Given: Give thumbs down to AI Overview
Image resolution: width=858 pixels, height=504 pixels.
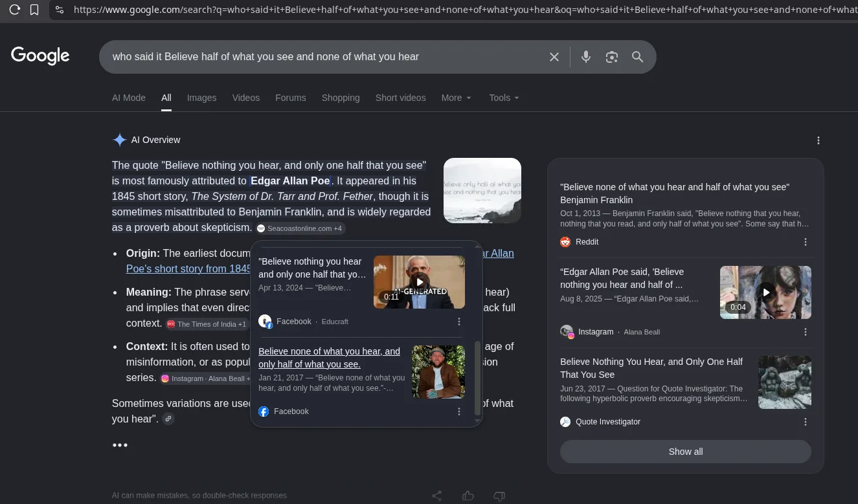Looking at the screenshot, I should tap(499, 496).
